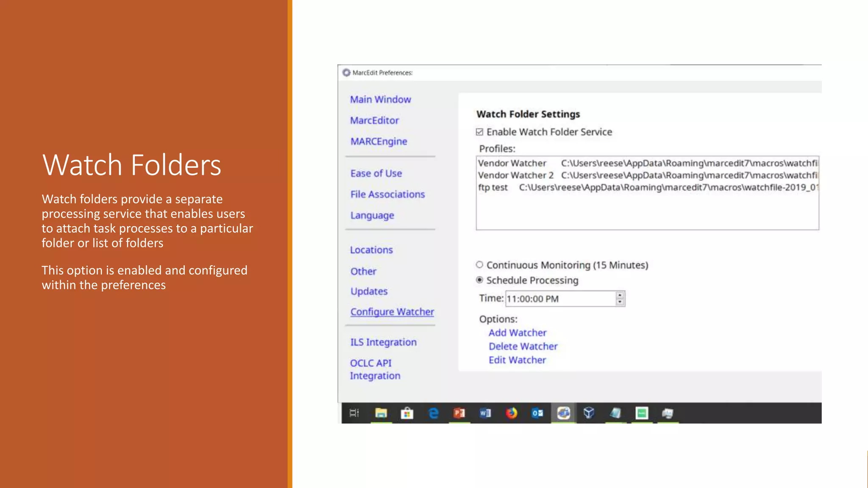Decrease the scheduled time with down arrow

coord(620,302)
